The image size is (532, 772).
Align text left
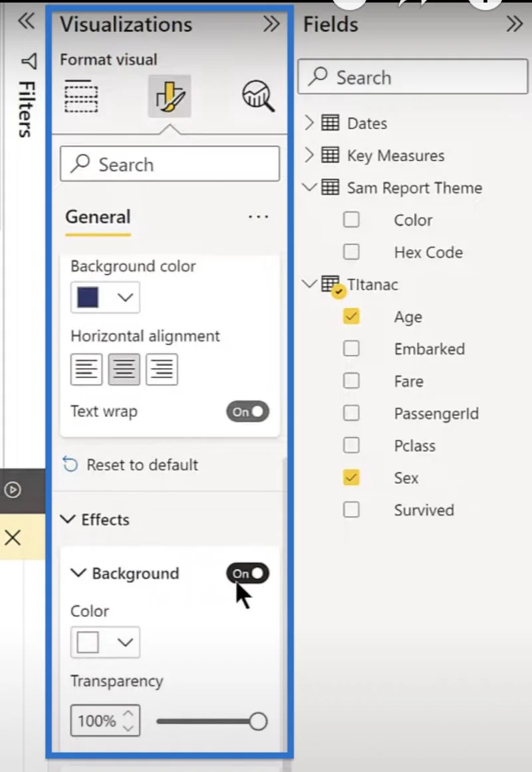86,369
